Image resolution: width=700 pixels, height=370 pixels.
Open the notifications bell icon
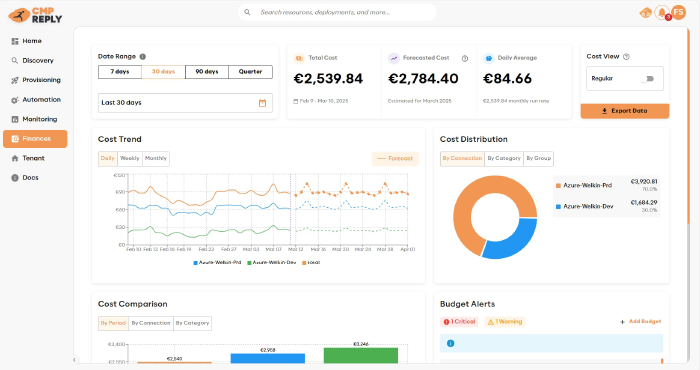662,12
